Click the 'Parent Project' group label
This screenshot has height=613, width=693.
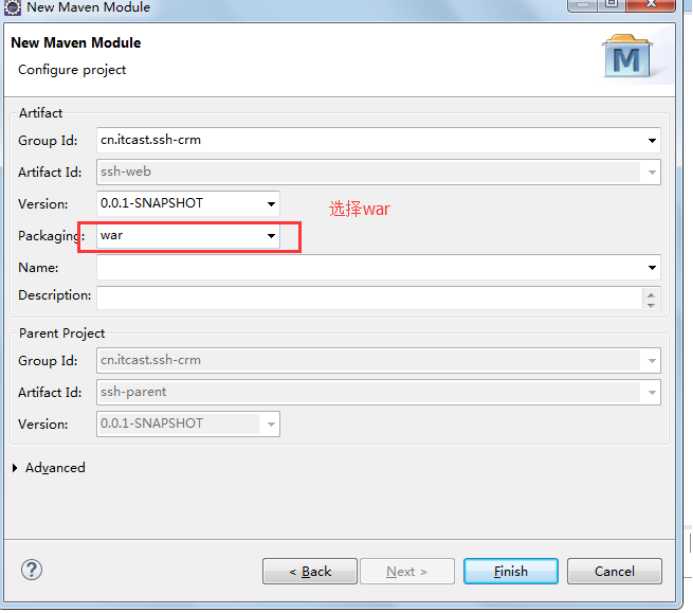[62, 333]
